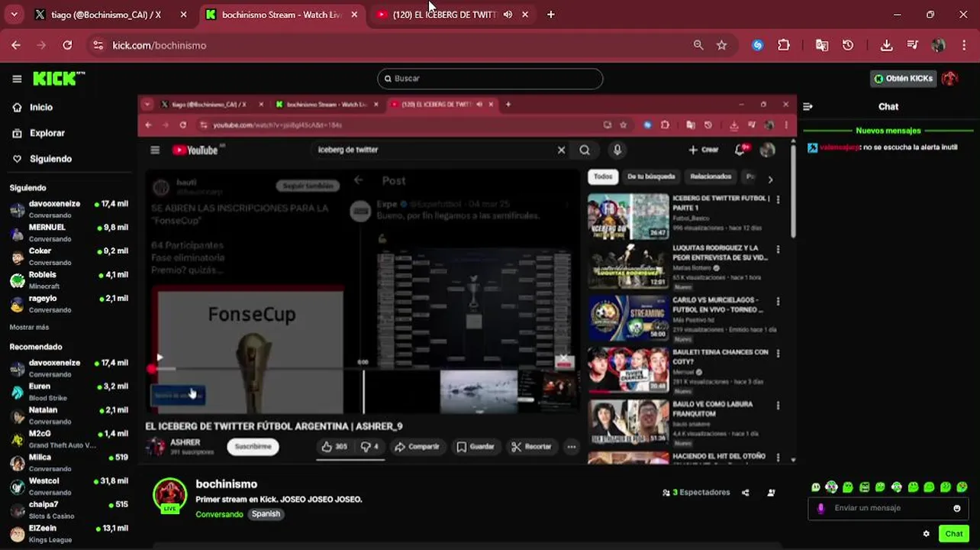Go back with the browser back arrow
The image size is (980, 550).
[x=16, y=45]
